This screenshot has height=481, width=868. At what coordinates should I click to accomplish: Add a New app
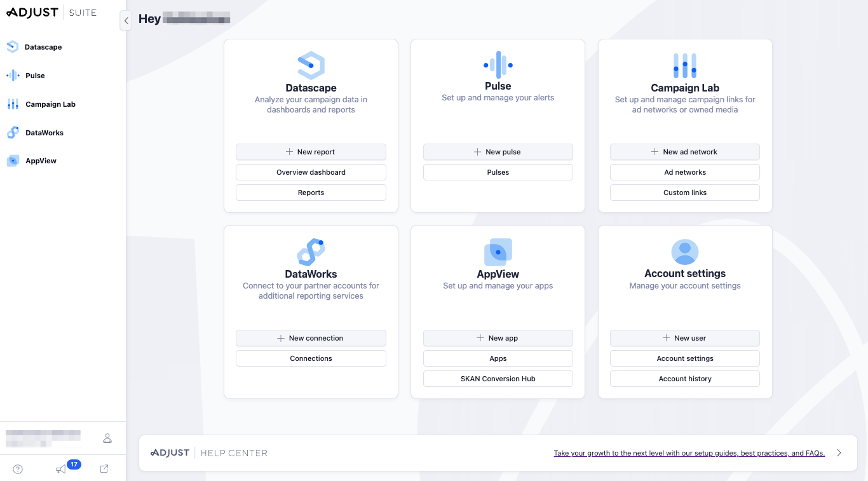498,338
